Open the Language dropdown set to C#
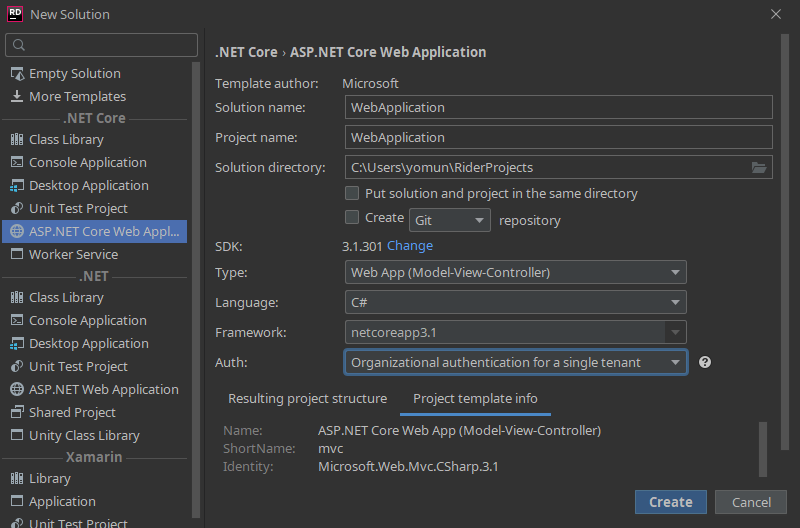The image size is (800, 528). [515, 303]
